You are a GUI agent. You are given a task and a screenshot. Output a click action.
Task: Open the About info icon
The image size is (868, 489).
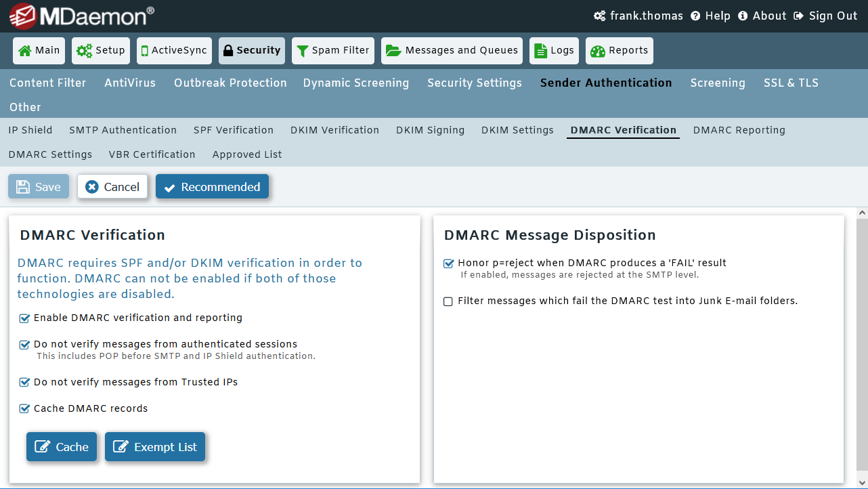click(744, 16)
